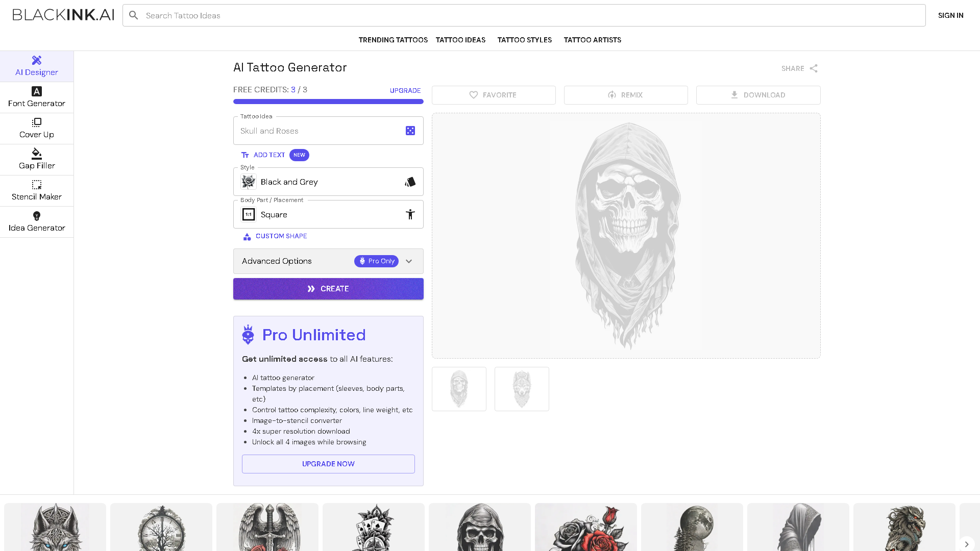Toggle Favorite on the generated tattoo
The height and width of the screenshot is (551, 980).
point(493,95)
